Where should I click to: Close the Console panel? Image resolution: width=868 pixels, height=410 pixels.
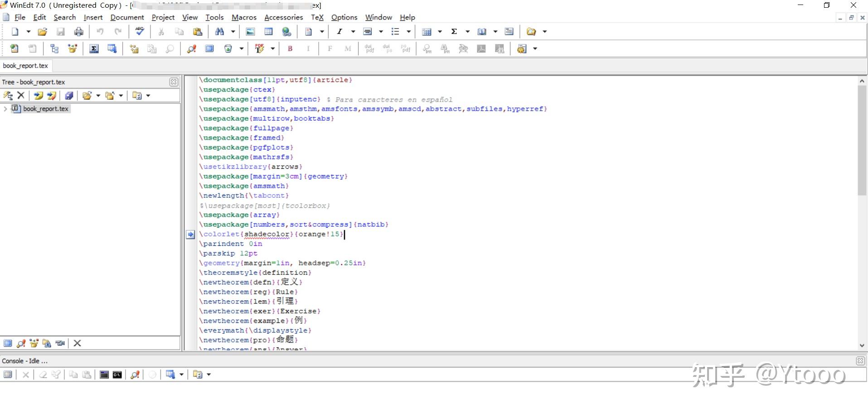(x=860, y=361)
